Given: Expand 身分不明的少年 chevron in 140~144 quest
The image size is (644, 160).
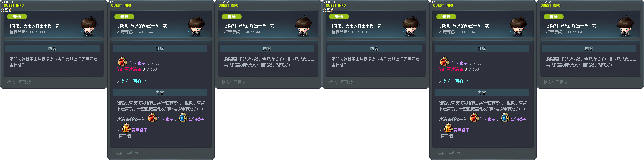Looking at the screenshot, I should pos(118,81).
